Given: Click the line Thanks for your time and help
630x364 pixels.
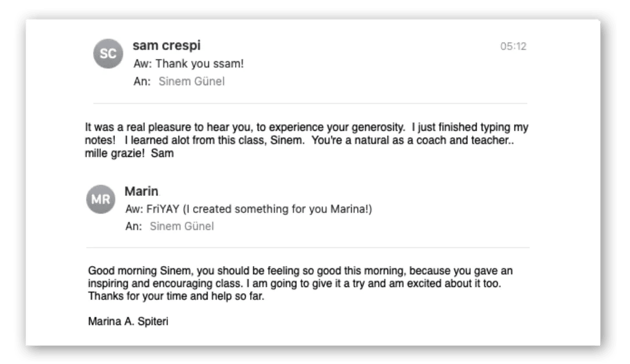Looking at the screenshot, I should click(x=176, y=296).
